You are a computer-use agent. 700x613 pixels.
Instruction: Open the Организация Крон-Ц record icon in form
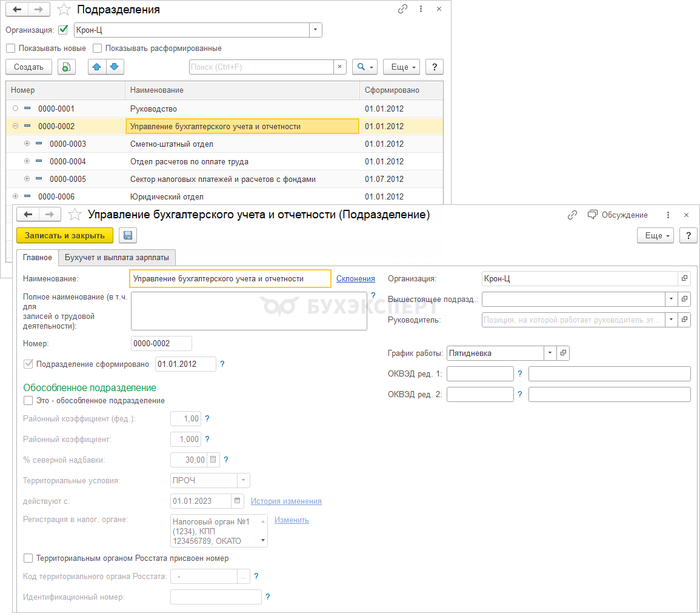[684, 278]
